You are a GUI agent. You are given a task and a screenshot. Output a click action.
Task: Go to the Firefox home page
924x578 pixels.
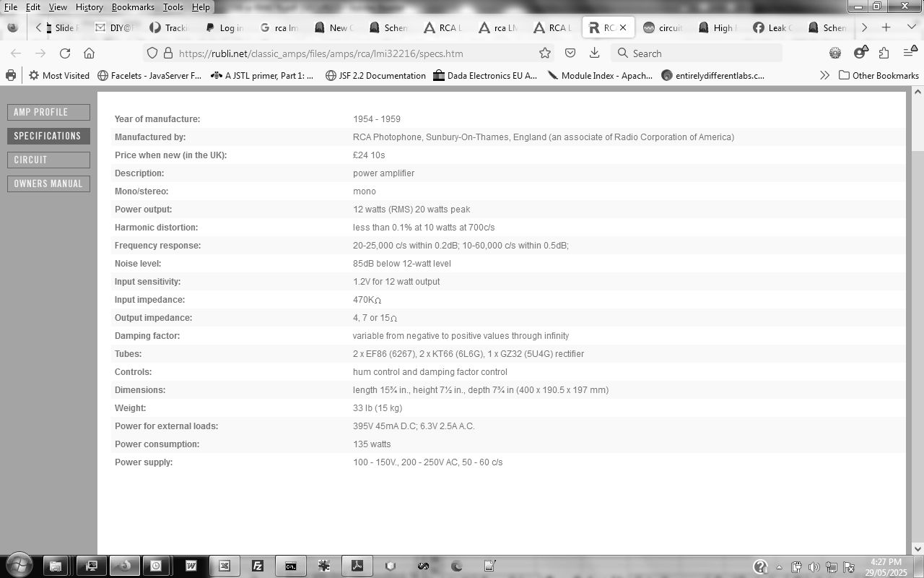pyautogui.click(x=89, y=53)
